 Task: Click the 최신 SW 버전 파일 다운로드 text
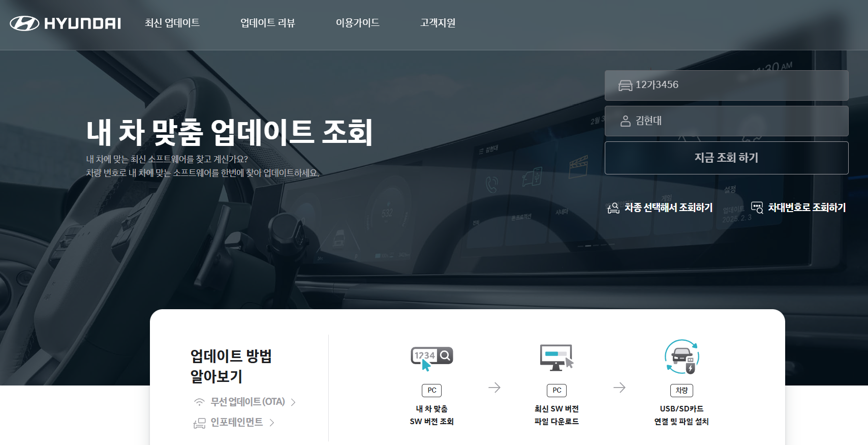(557, 415)
